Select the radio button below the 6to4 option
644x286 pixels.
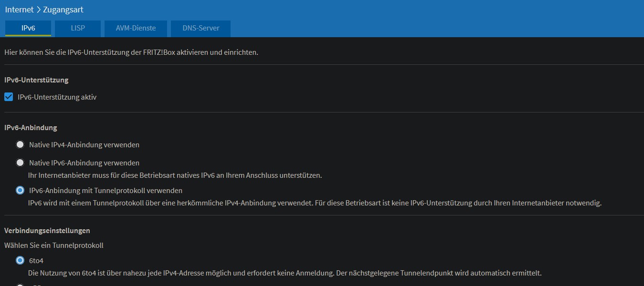20,285
